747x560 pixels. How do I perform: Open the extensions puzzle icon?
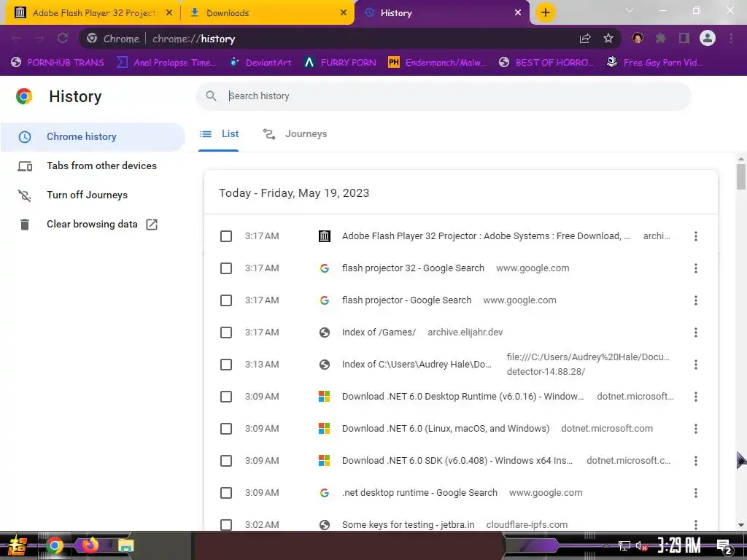660,38
